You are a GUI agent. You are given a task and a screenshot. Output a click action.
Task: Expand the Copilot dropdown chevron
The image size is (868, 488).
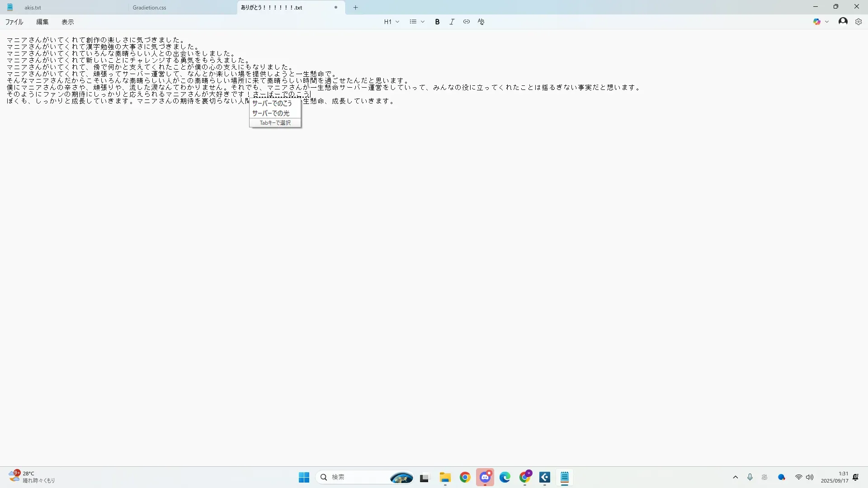pyautogui.click(x=827, y=22)
